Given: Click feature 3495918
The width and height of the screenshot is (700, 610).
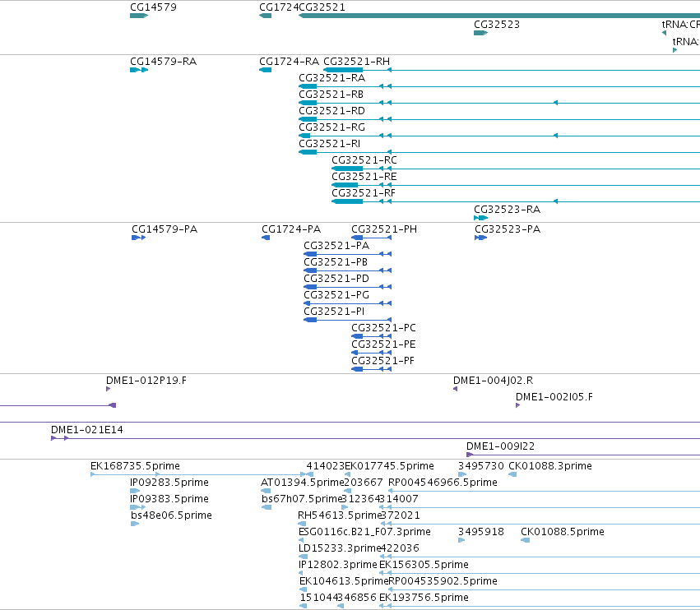Looking at the screenshot, I should 481,531.
